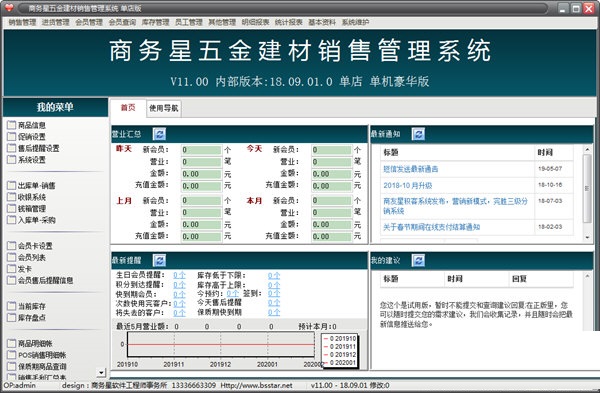The image size is (600, 393).
Task: Launch 收银系统 sidebar icon
Action: tap(12, 197)
